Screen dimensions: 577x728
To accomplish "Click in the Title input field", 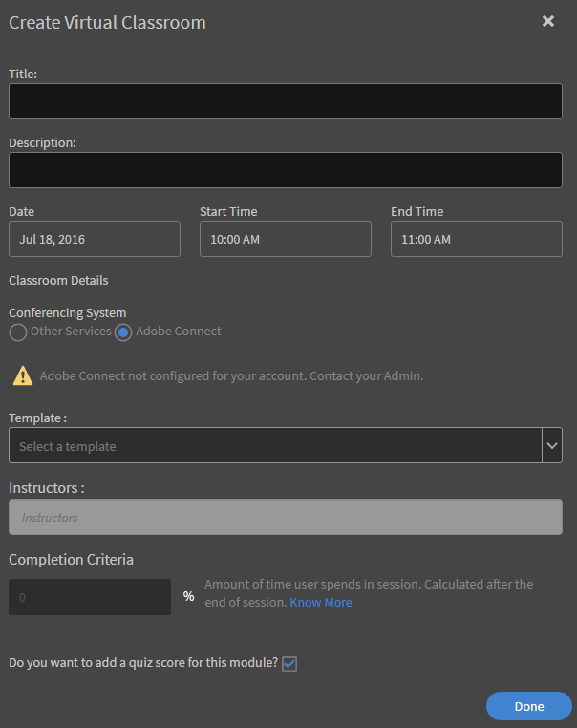I will (286, 101).
